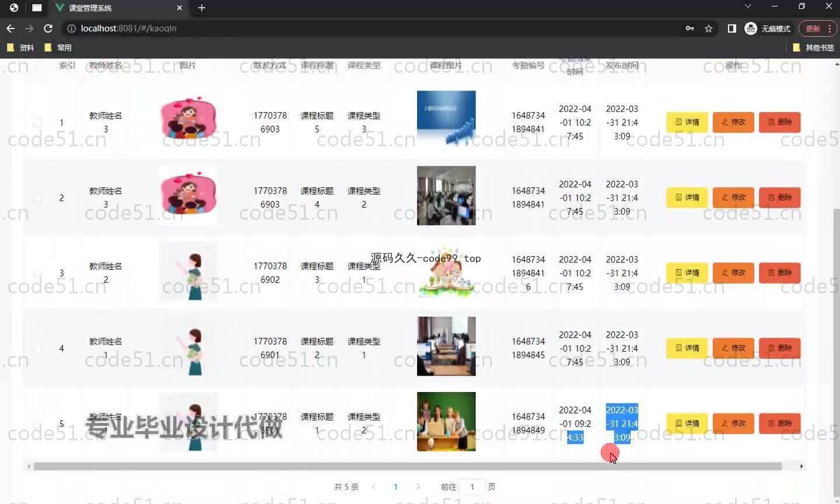The image size is (840, 504).
Task: Open 详情 for row index 2
Action: (x=687, y=197)
